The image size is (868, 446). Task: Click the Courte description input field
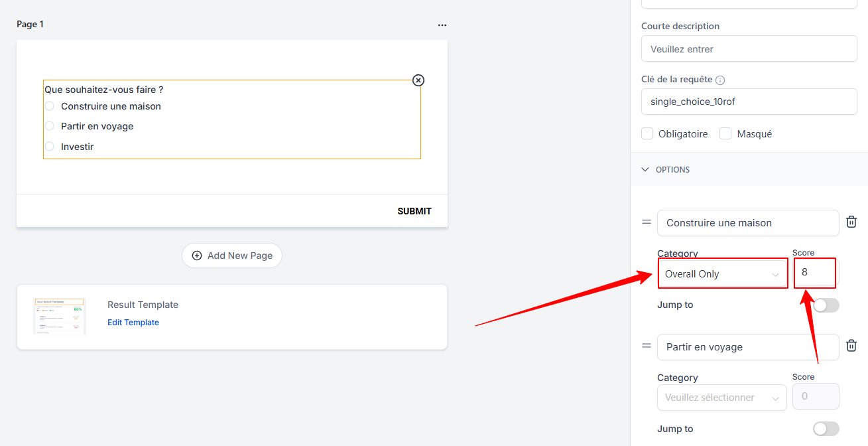(749, 48)
